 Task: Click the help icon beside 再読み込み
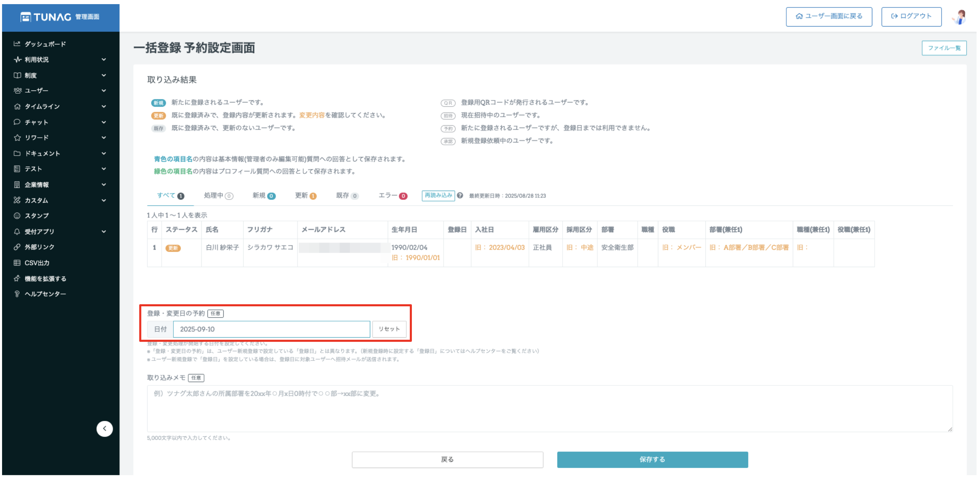[x=460, y=195]
